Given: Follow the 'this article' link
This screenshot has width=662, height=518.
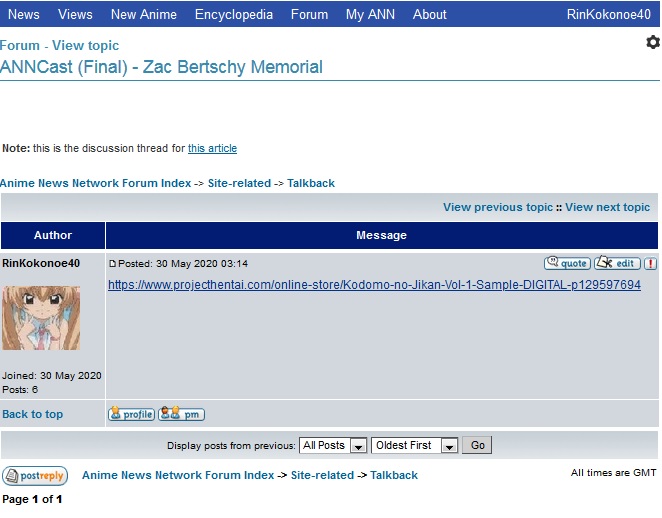Looking at the screenshot, I should 212,148.
